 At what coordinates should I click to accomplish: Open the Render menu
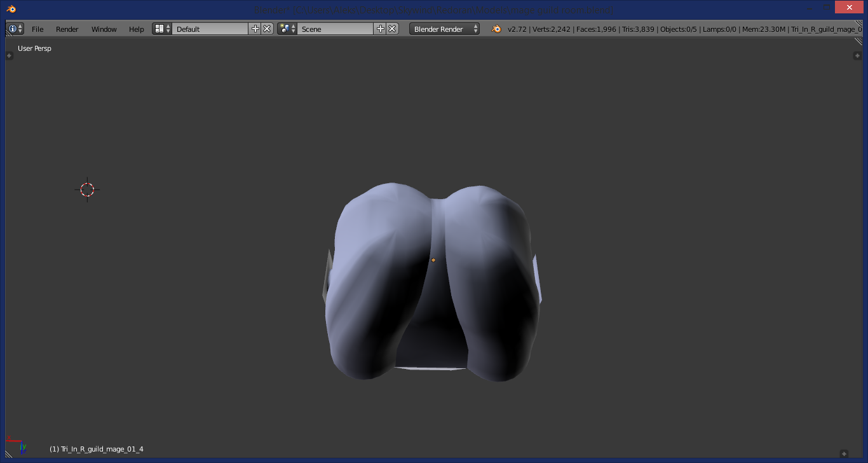pyautogui.click(x=67, y=29)
